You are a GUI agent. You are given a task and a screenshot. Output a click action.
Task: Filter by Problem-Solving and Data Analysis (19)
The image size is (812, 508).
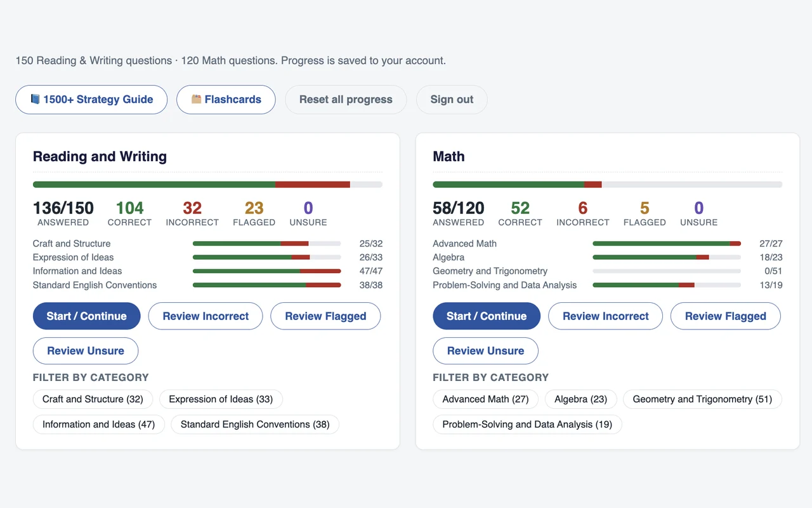pos(527,425)
